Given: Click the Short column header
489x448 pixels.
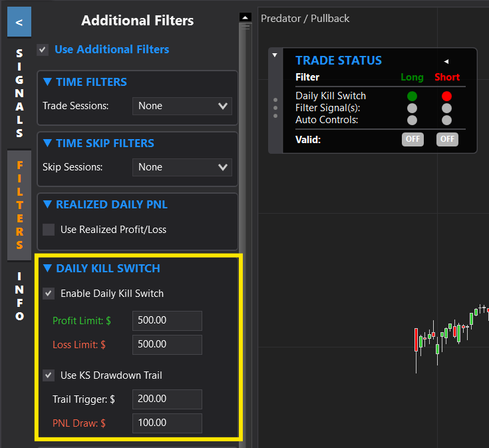Looking at the screenshot, I should click(x=447, y=77).
